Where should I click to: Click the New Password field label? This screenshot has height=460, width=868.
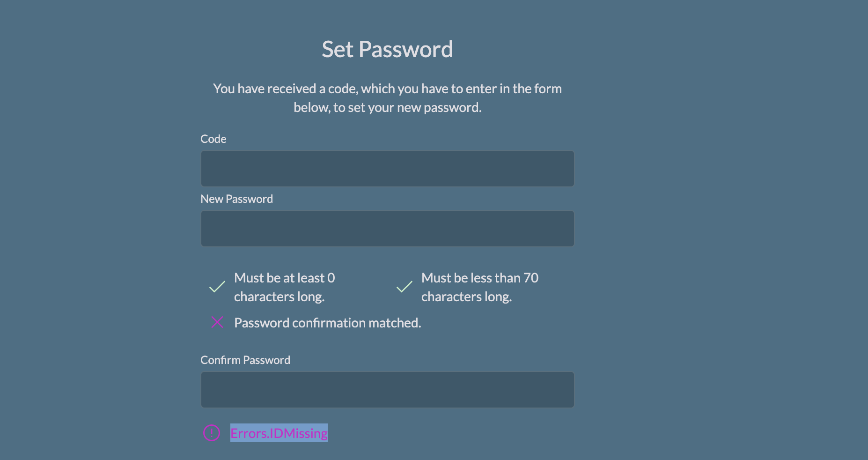(236, 199)
